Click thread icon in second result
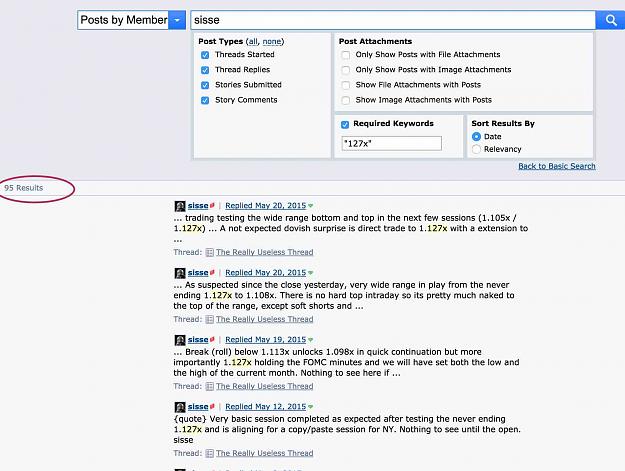Viewport: 625px width, 471px height. pos(210,319)
